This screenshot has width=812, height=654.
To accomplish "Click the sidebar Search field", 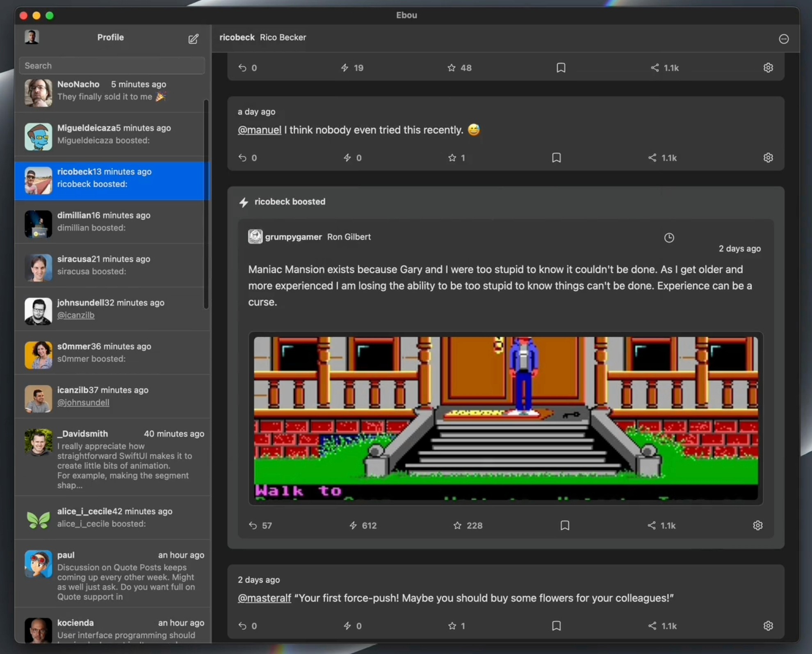I will pyautogui.click(x=112, y=66).
